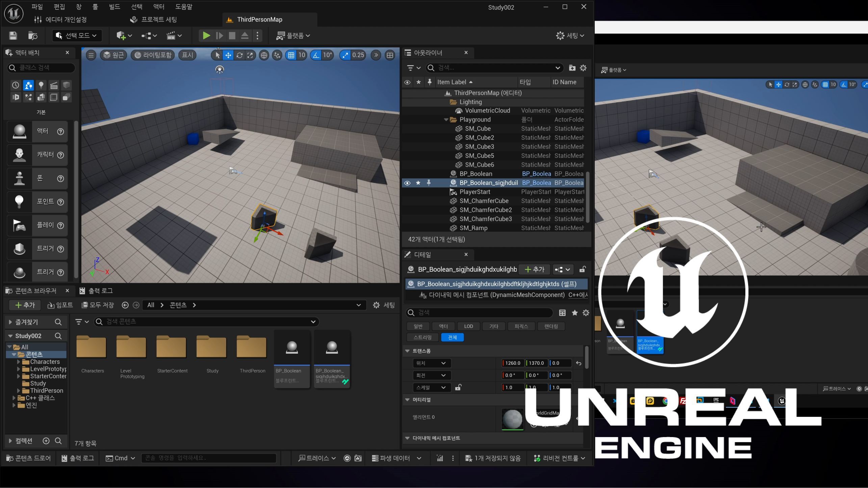Click the material element 0 sphere thumbnail
868x488 pixels.
(513, 419)
